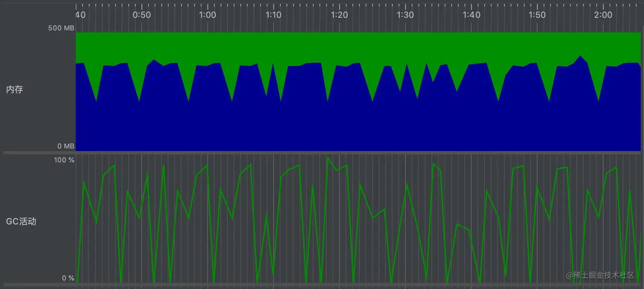The width and height of the screenshot is (644, 289).
Task: Select the 2:00 time label on the ruler
Action: (x=603, y=15)
